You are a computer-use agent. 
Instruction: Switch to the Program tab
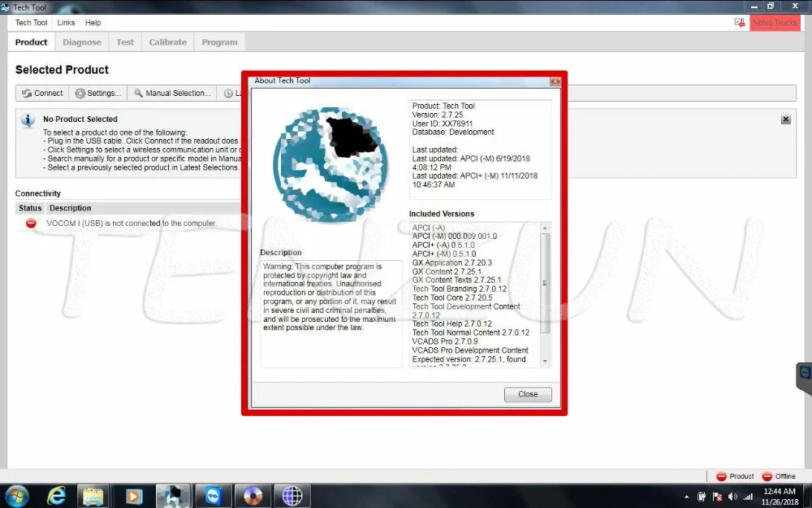pyautogui.click(x=219, y=42)
